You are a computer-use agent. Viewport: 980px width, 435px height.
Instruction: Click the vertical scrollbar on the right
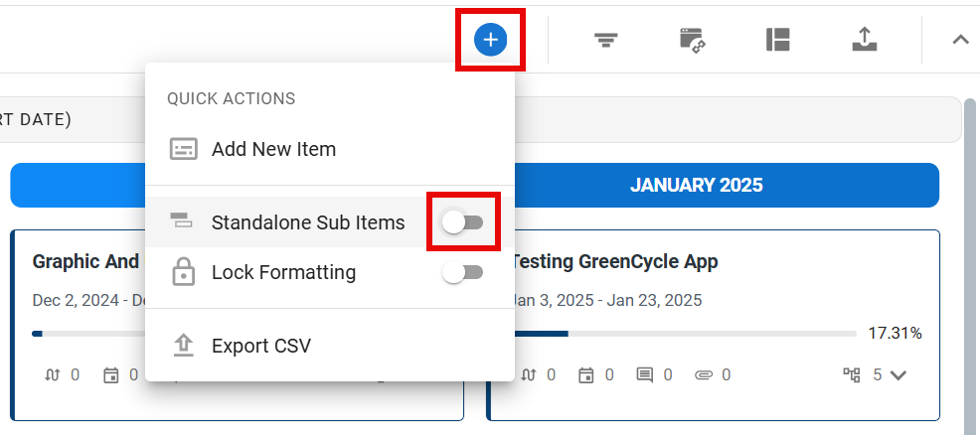pyautogui.click(x=971, y=258)
